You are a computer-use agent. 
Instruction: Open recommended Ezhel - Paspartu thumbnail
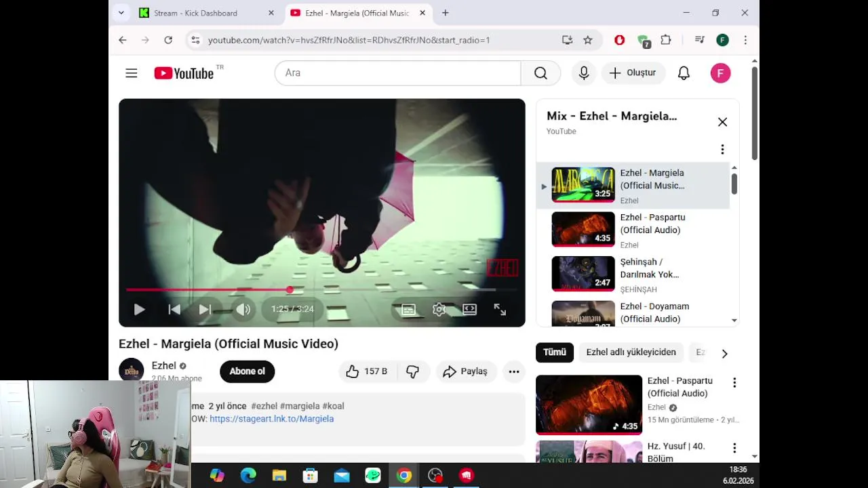(x=589, y=405)
